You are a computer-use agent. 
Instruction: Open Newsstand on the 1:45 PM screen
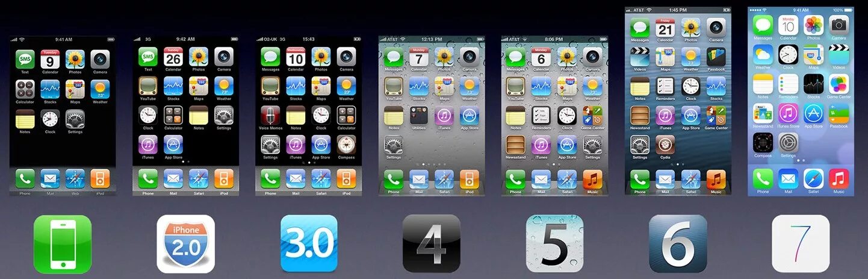pyautogui.click(x=640, y=115)
